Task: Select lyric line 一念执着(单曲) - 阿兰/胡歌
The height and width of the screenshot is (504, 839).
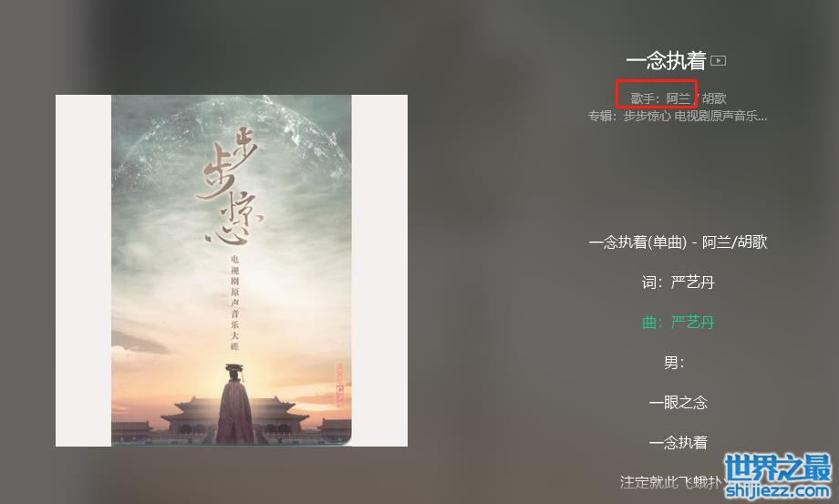Action: pyautogui.click(x=678, y=242)
